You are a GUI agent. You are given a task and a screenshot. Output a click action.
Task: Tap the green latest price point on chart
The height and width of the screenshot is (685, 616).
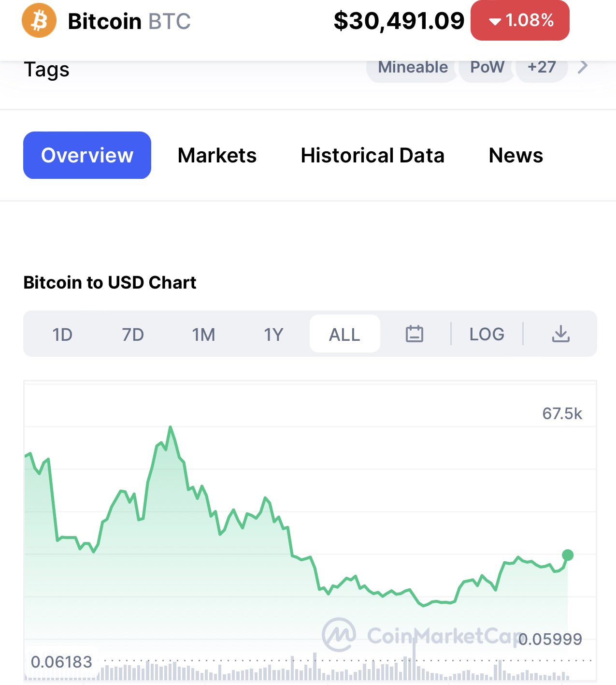(x=568, y=555)
